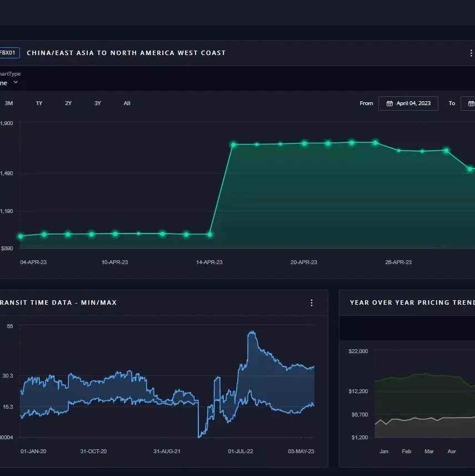475x476 pixels.
Task: Click the 31-AUG-21 transit chart label
Action: (167, 452)
